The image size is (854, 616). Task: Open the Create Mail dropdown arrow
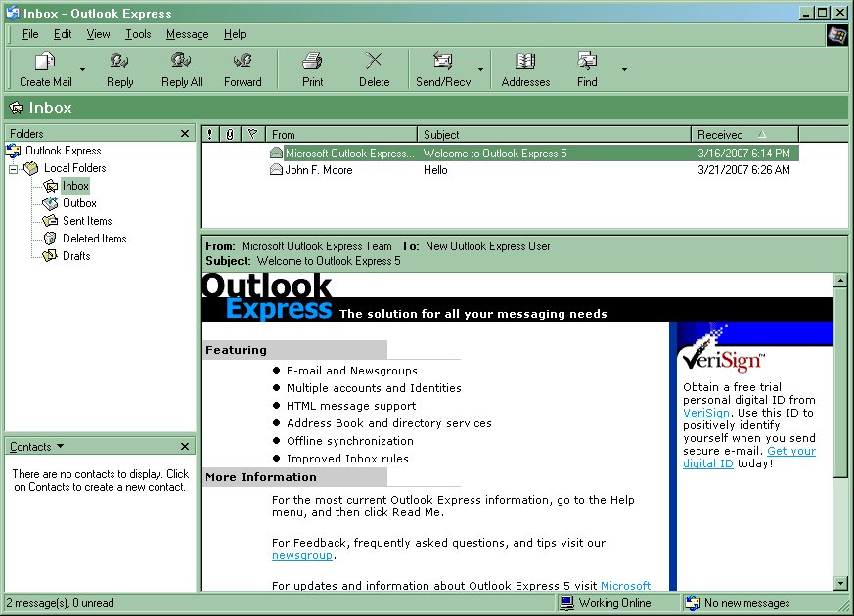83,70
